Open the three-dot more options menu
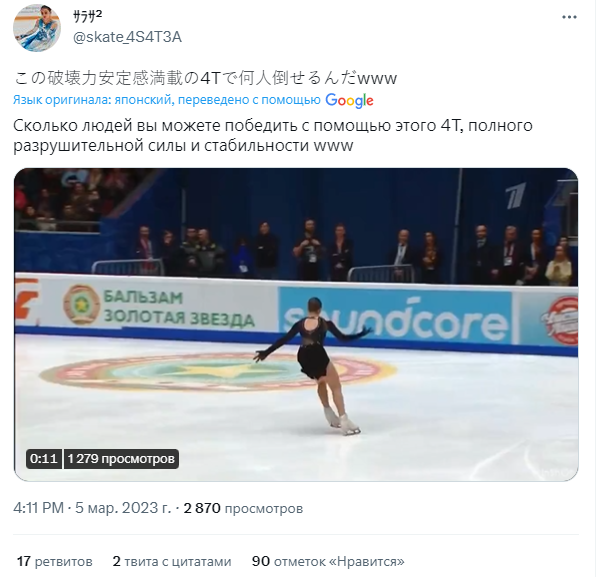The width and height of the screenshot is (612, 577). [x=569, y=17]
